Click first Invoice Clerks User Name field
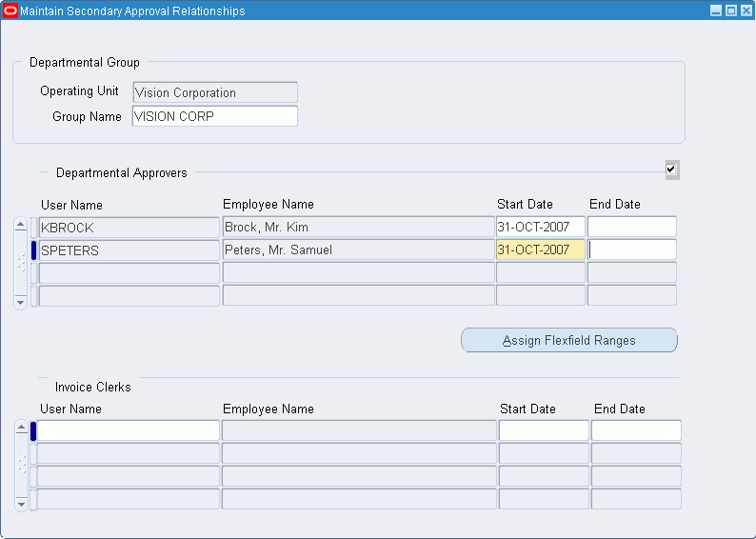Image resolution: width=756 pixels, height=539 pixels. pos(129,430)
